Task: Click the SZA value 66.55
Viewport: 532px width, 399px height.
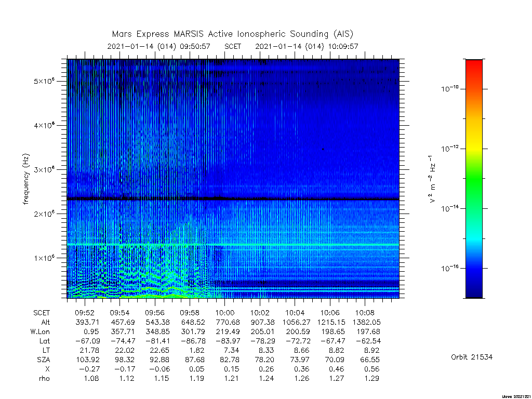Action: coord(370,360)
